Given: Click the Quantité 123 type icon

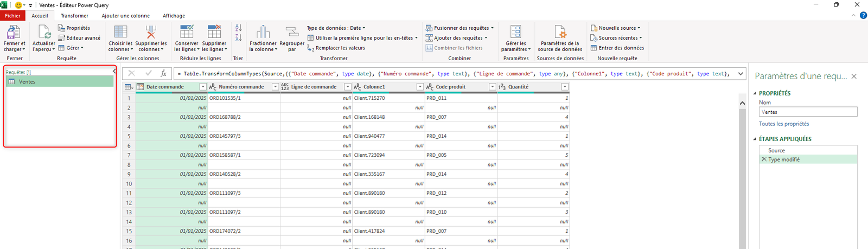Looking at the screenshot, I should pyautogui.click(x=502, y=87).
